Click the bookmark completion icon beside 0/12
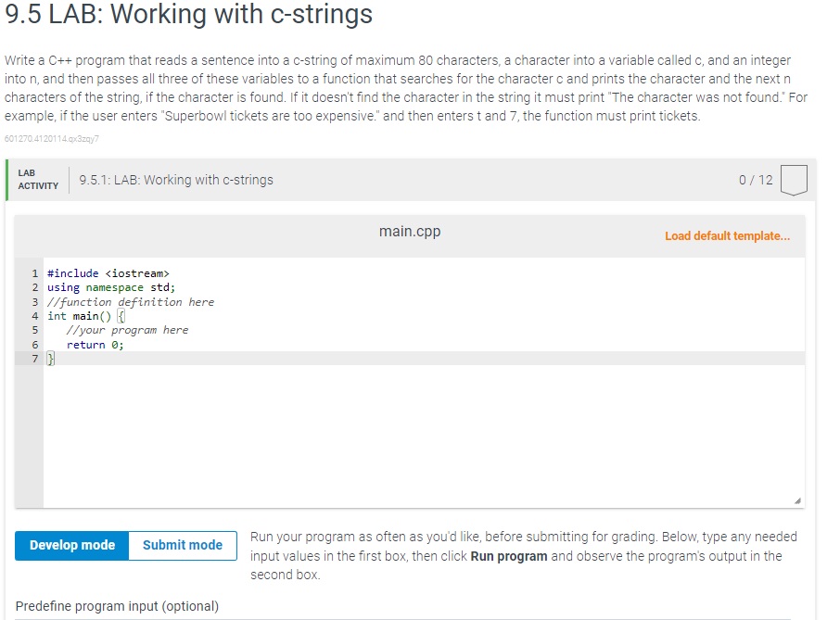 tap(794, 180)
